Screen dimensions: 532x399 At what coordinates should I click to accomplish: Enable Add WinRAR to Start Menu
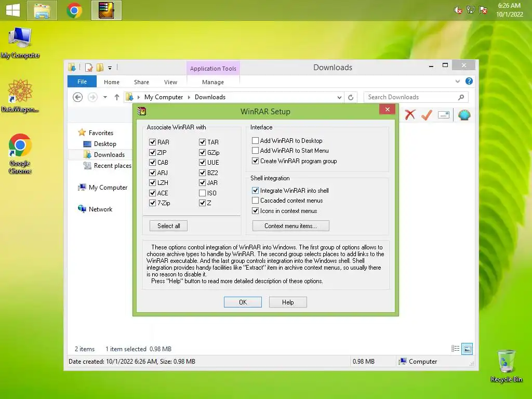256,150
